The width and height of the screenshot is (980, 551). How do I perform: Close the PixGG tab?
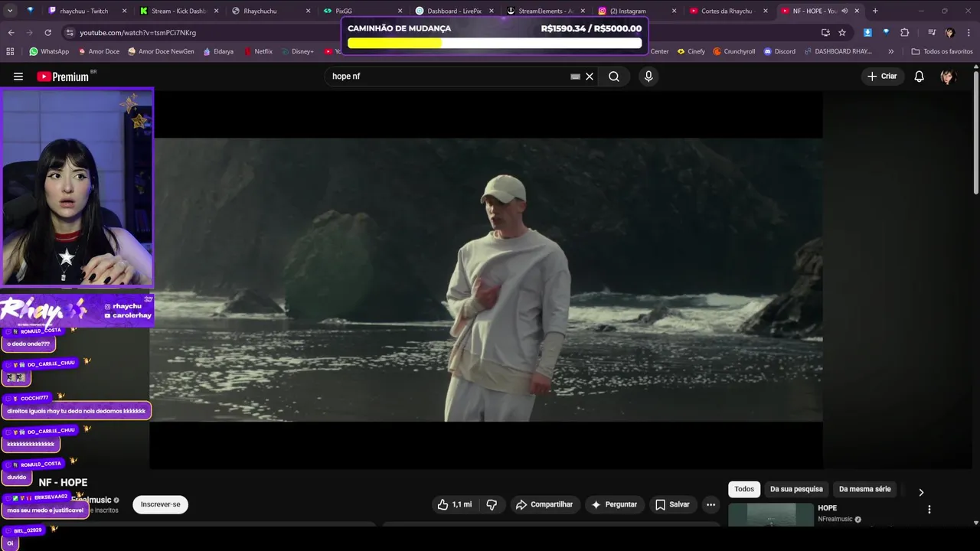click(400, 11)
